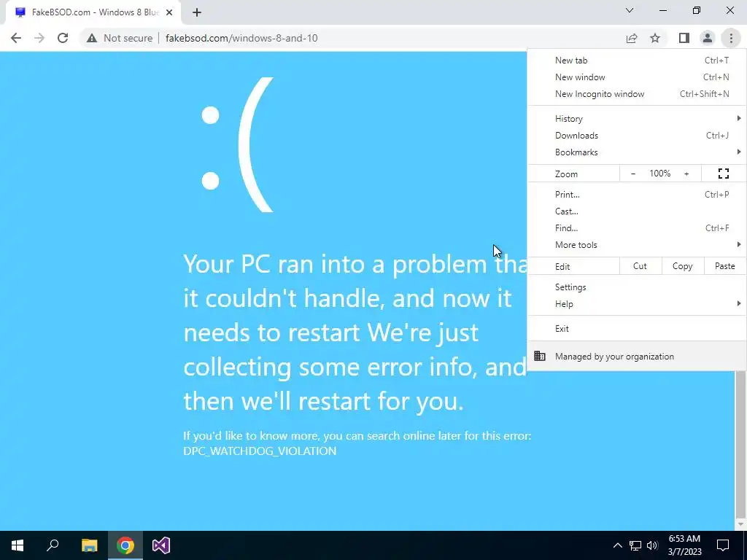Screen dimensions: 747x560
Task: Go back with the browser back arrow
Action: tap(16, 38)
